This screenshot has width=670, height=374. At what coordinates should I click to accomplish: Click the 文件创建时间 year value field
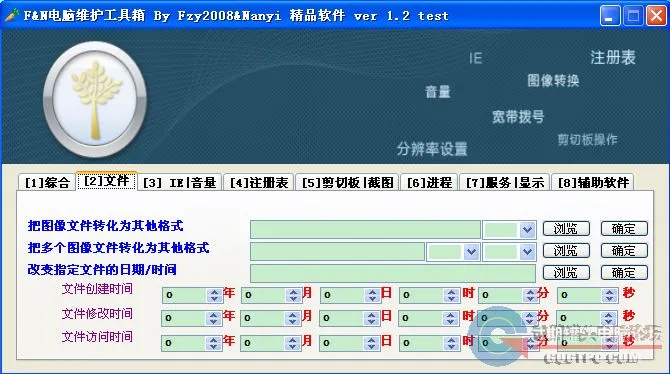click(185, 295)
